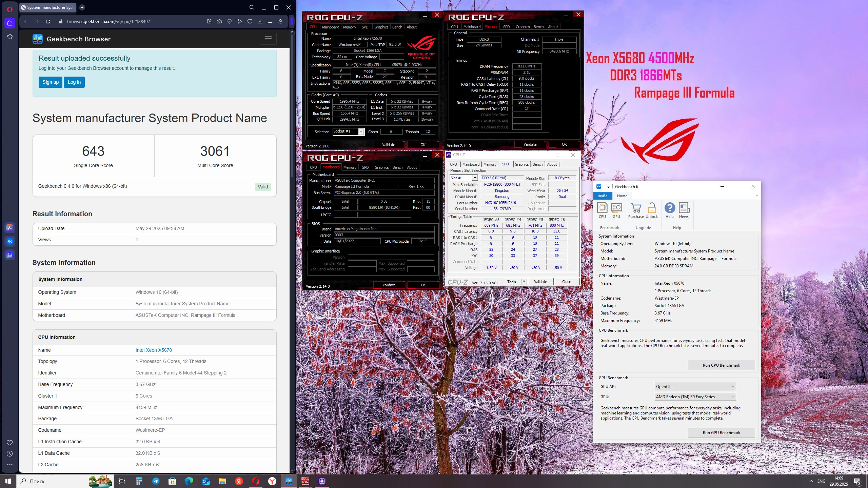The height and width of the screenshot is (488, 868).
Task: Open the Geekbench Browser hamburger menu
Action: click(x=268, y=39)
